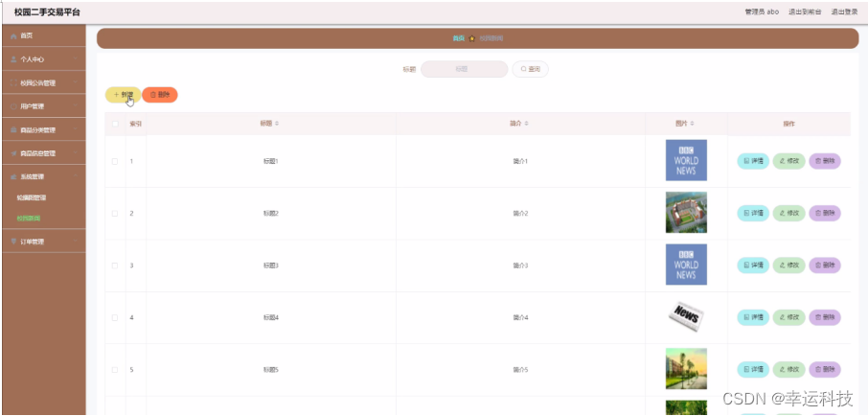Click the 标题1 cell text
868x416 pixels.
[271, 161]
